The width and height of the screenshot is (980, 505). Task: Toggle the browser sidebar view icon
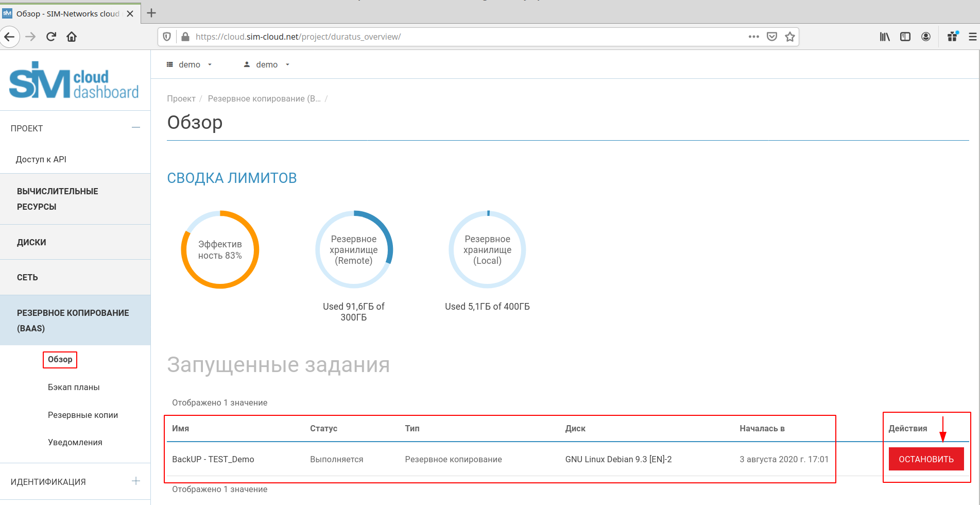(905, 37)
